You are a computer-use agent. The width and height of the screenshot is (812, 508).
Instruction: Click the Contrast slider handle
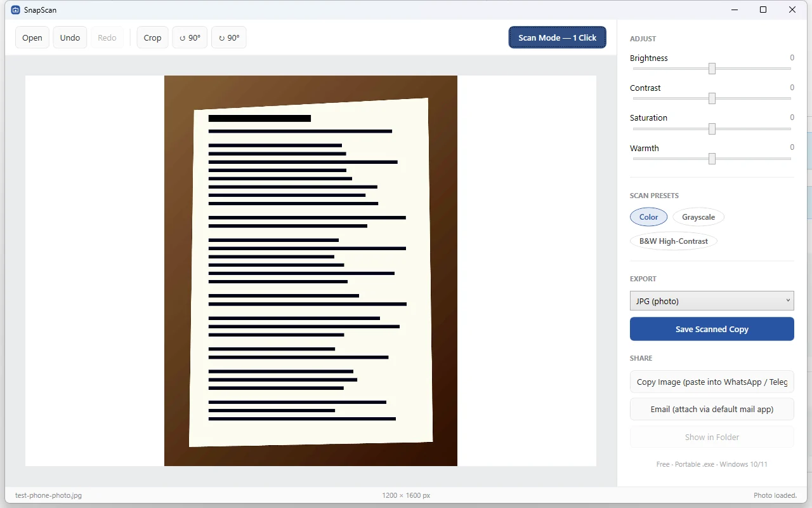[712, 98]
